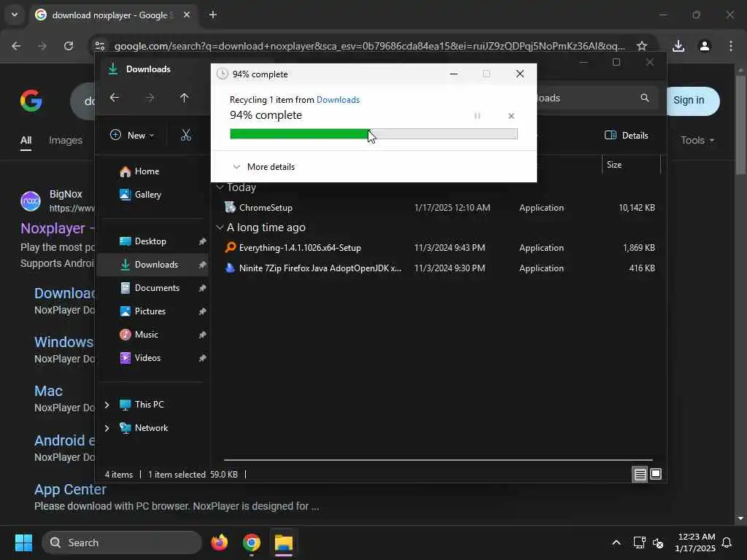
Task: Click the Google logo
Action: (31, 101)
